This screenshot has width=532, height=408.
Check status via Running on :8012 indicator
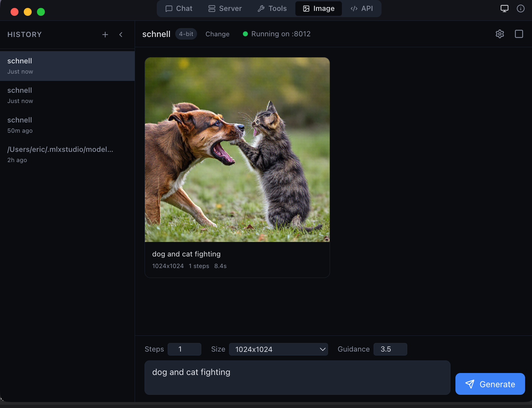point(277,34)
